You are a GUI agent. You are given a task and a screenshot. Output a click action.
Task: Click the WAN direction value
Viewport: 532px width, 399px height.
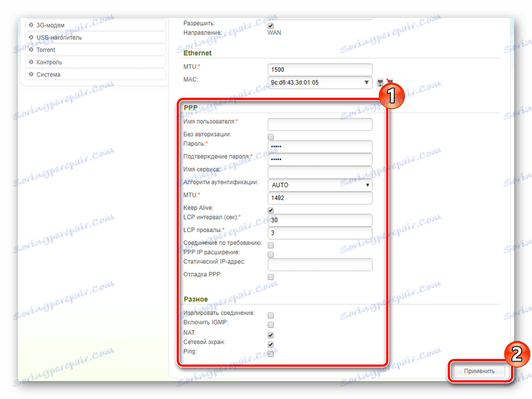point(274,33)
